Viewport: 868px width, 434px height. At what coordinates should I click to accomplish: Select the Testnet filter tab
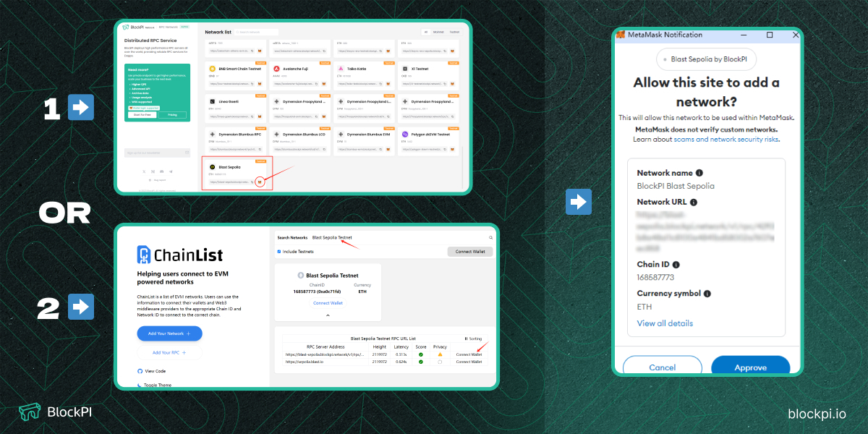point(454,32)
